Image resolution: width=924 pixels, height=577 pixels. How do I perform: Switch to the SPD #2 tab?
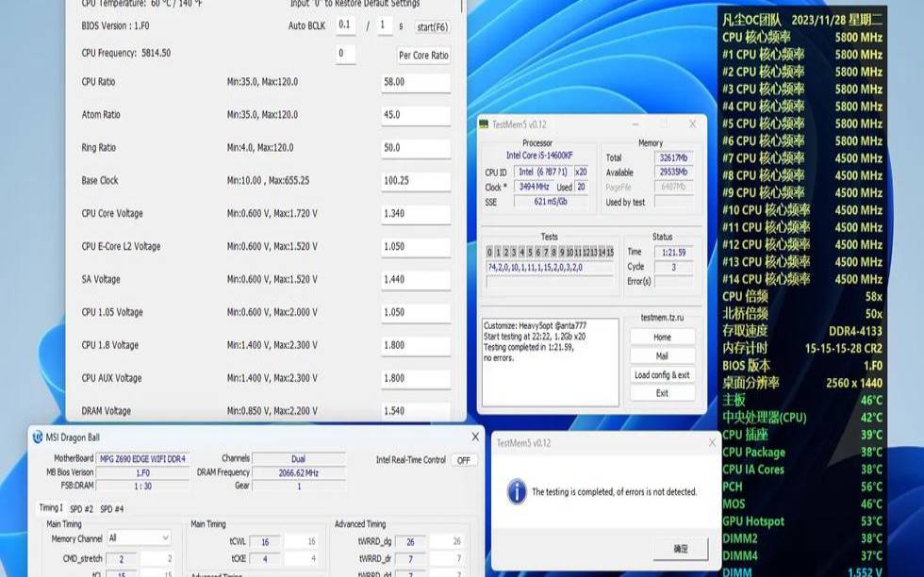point(81,508)
